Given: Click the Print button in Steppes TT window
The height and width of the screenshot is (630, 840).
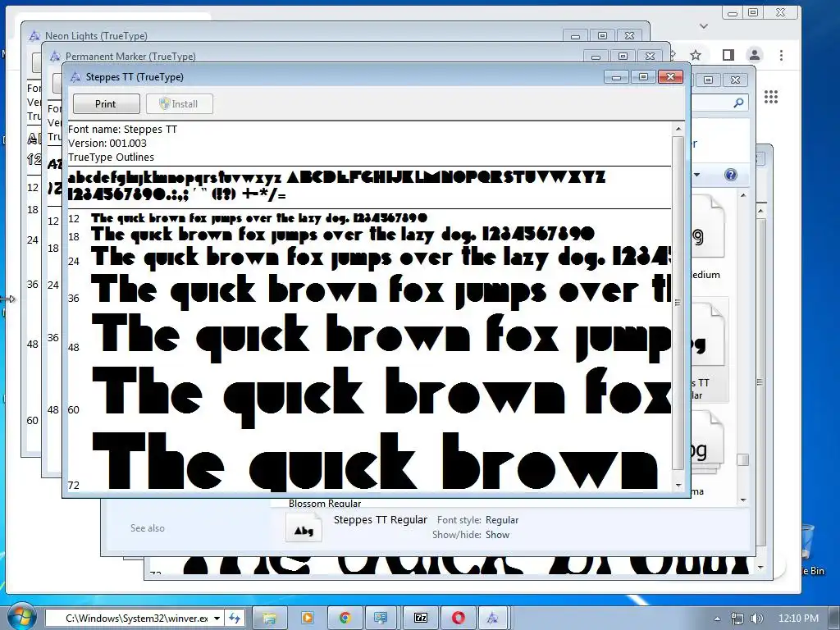Looking at the screenshot, I should (106, 104).
